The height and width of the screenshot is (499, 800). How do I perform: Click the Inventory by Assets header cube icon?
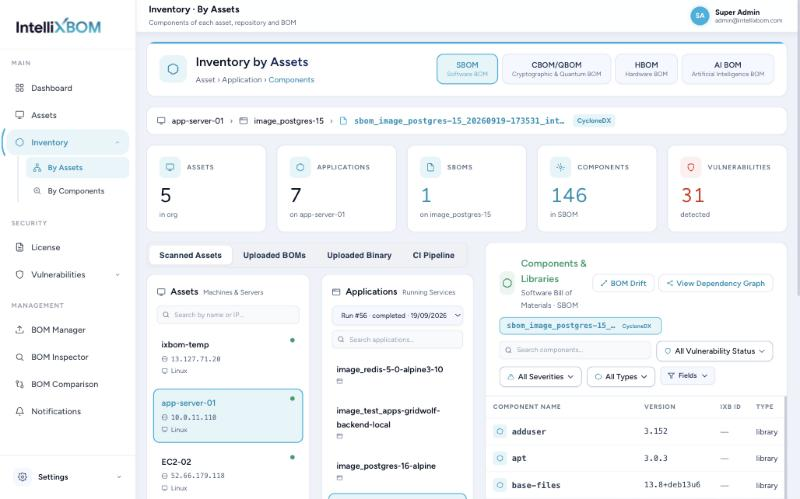pyautogui.click(x=173, y=69)
